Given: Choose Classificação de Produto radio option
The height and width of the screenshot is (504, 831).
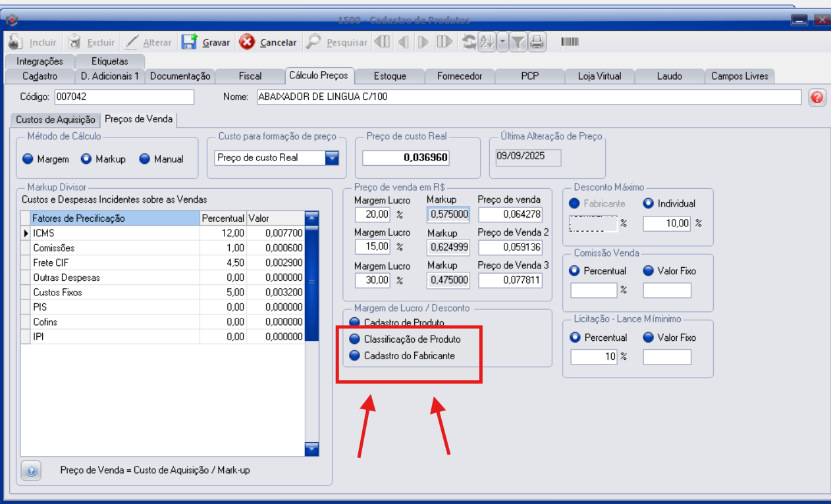Looking at the screenshot, I should [x=355, y=340].
